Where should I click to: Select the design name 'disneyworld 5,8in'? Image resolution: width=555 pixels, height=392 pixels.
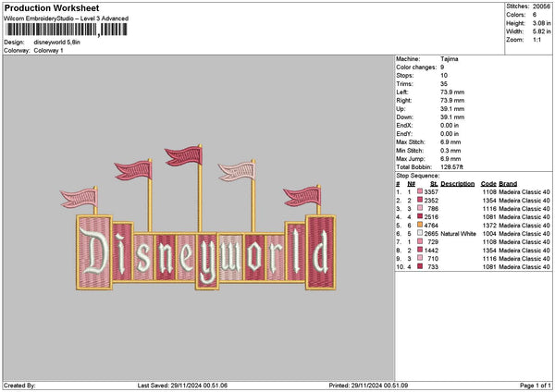pos(57,43)
